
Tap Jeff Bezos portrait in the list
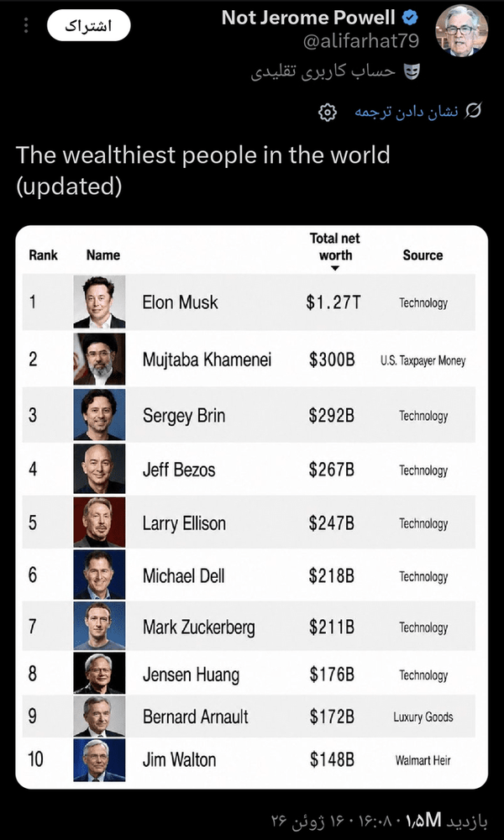click(x=100, y=469)
